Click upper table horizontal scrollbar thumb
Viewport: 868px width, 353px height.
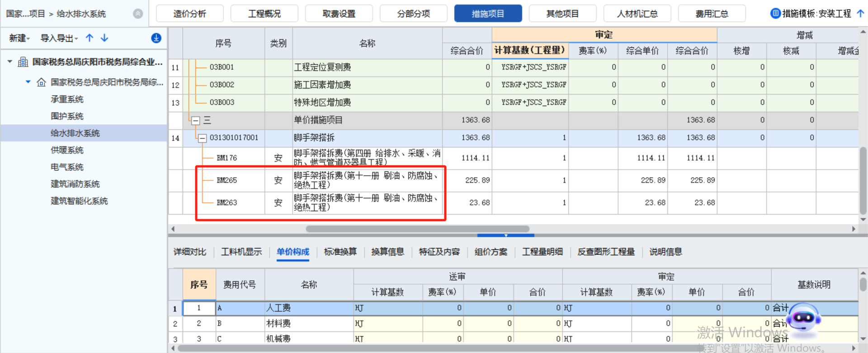click(x=417, y=229)
